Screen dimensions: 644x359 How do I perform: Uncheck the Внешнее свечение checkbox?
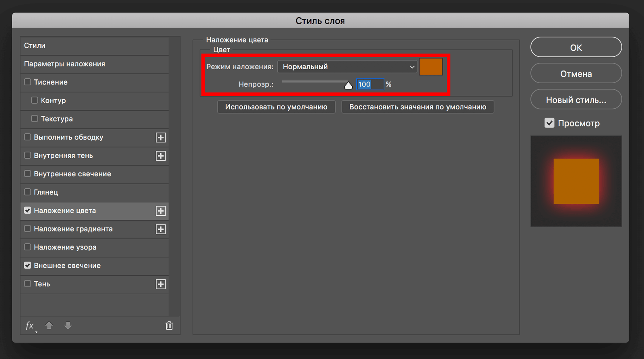(x=27, y=265)
